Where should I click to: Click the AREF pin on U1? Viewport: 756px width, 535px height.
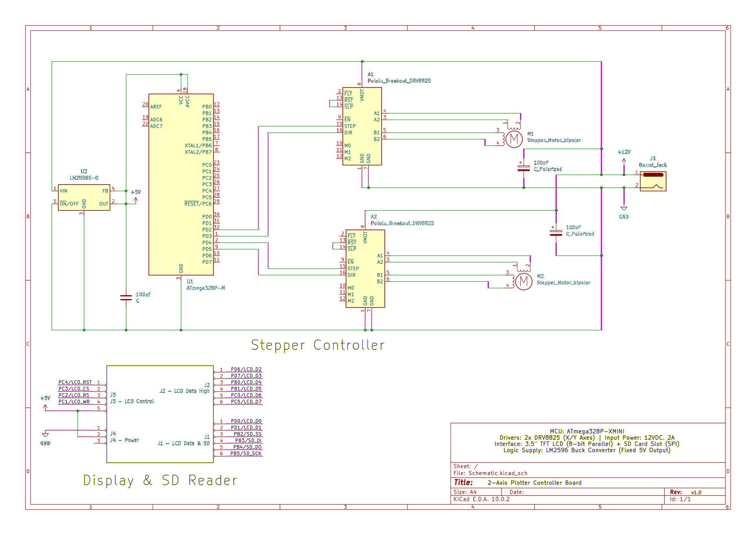(x=152, y=106)
